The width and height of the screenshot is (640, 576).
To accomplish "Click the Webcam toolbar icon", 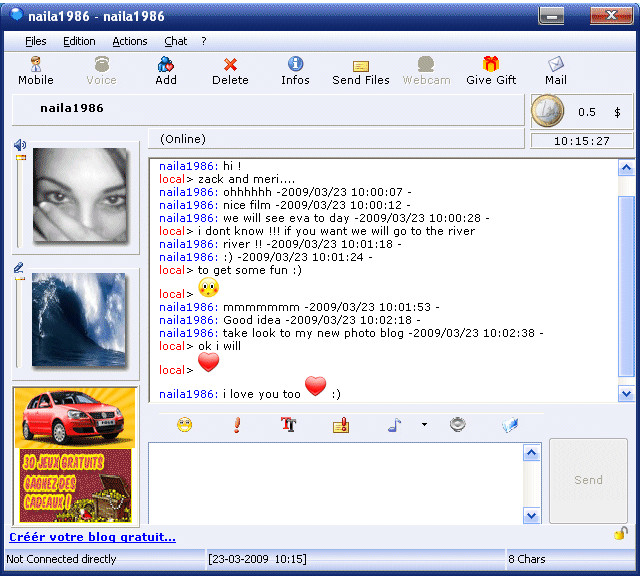I will point(426,64).
